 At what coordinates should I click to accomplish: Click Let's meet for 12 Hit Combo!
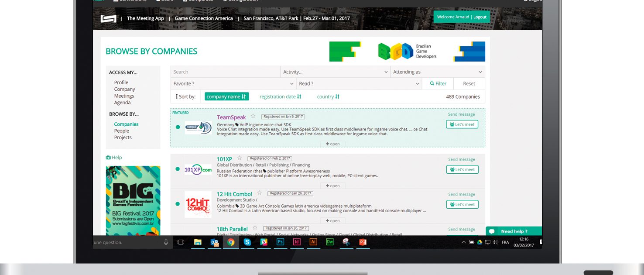462,204
